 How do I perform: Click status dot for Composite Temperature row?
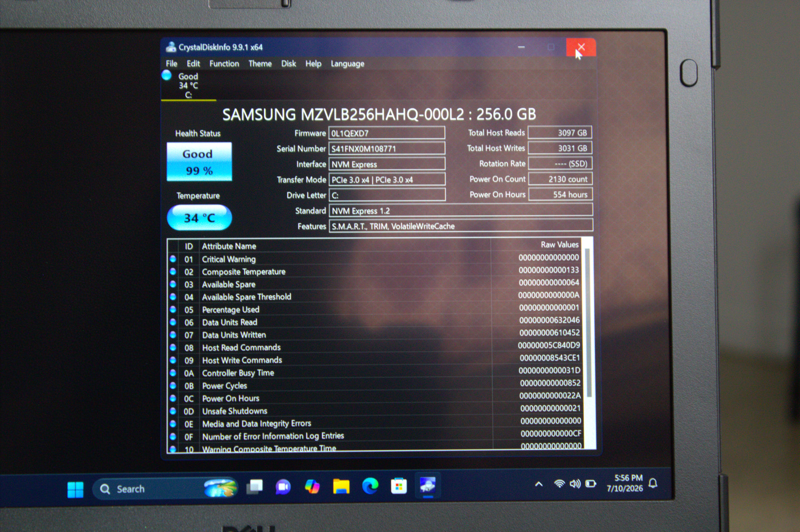[x=173, y=271]
